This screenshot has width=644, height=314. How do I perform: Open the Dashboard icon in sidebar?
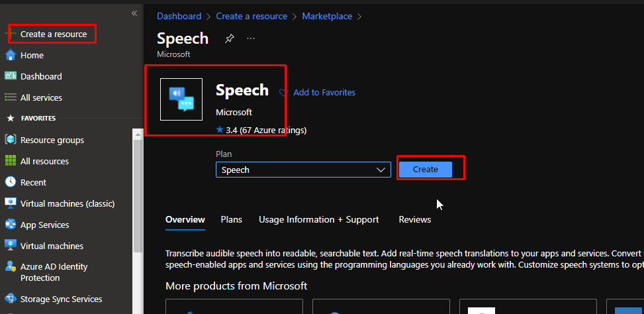tap(10, 76)
